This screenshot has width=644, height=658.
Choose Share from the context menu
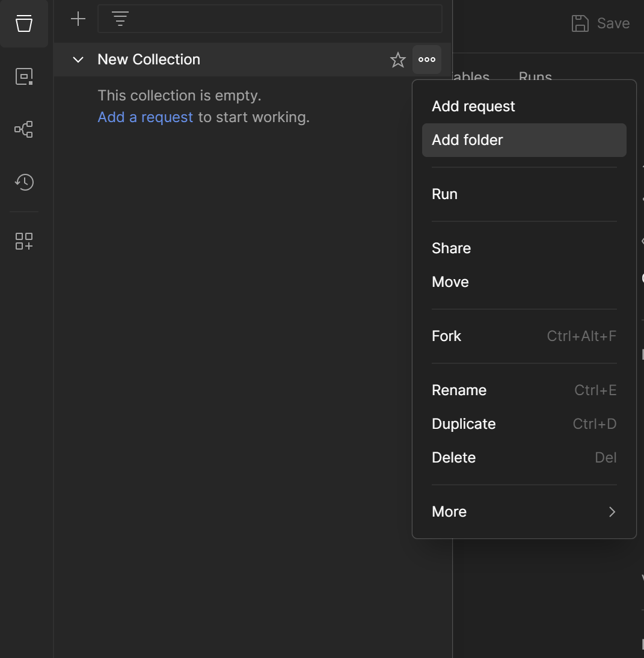(x=451, y=248)
